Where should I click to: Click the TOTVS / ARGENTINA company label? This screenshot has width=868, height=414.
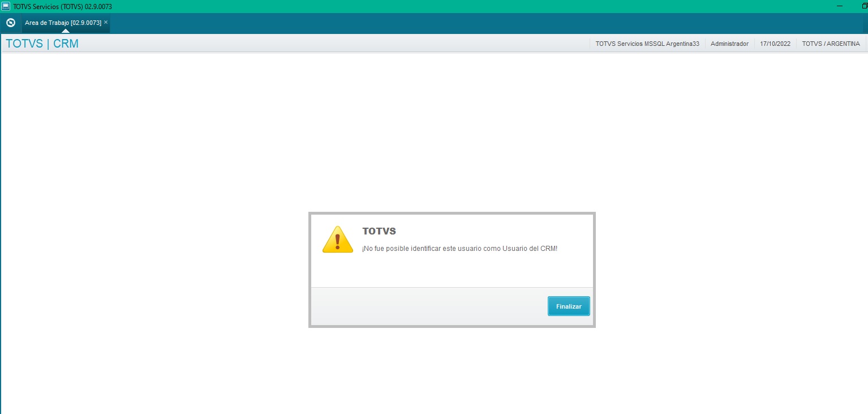point(831,44)
